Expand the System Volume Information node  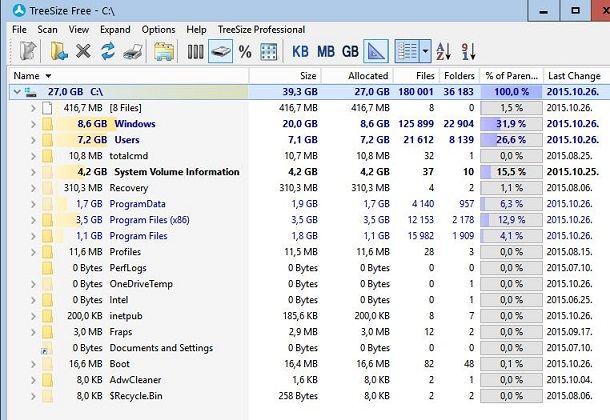click(x=33, y=172)
